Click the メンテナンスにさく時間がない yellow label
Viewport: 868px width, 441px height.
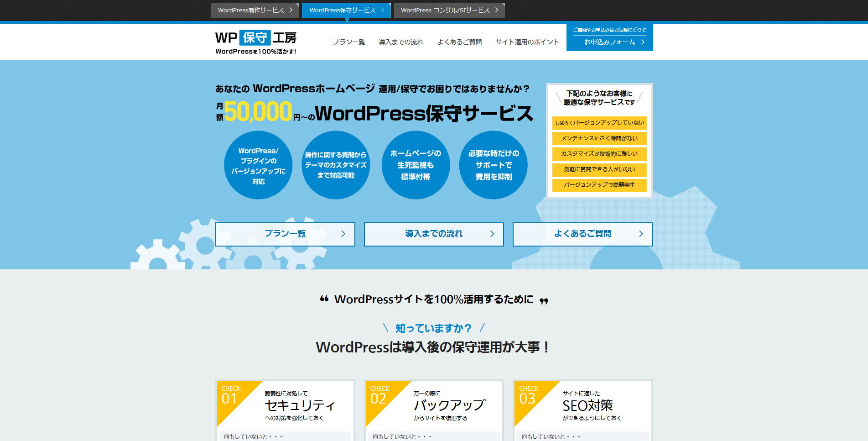599,138
